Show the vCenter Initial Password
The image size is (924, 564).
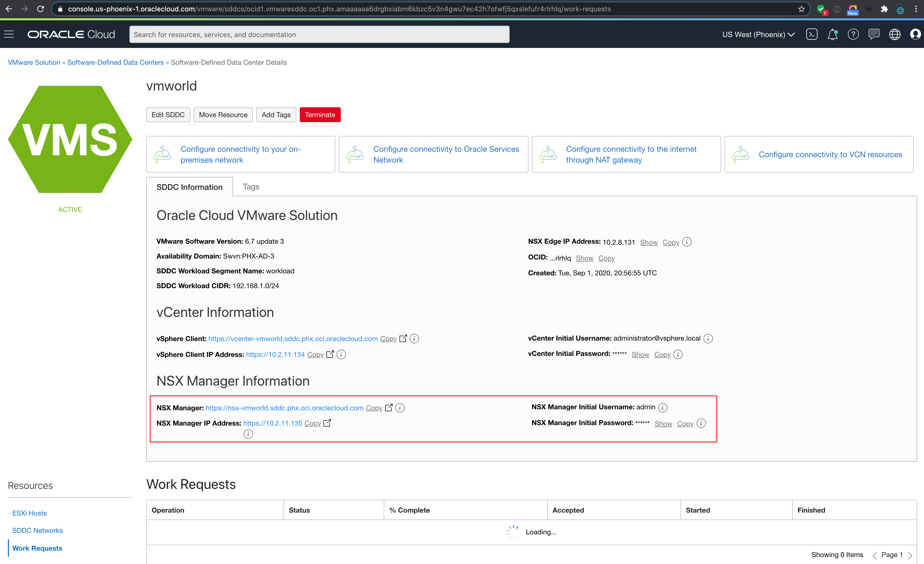coord(641,354)
